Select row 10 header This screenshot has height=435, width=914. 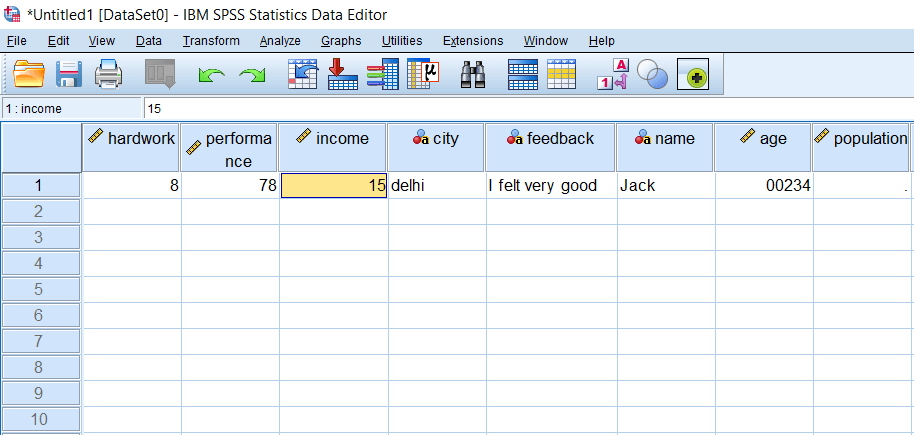coord(41,419)
